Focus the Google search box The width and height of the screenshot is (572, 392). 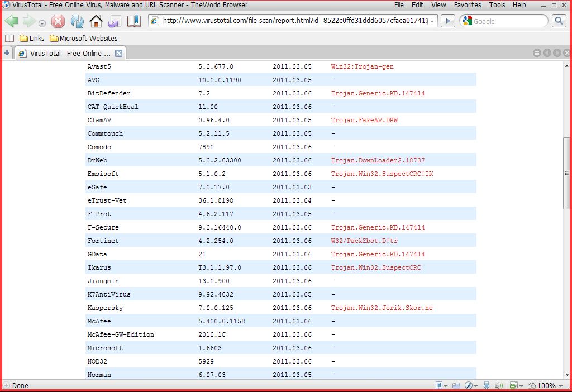509,21
